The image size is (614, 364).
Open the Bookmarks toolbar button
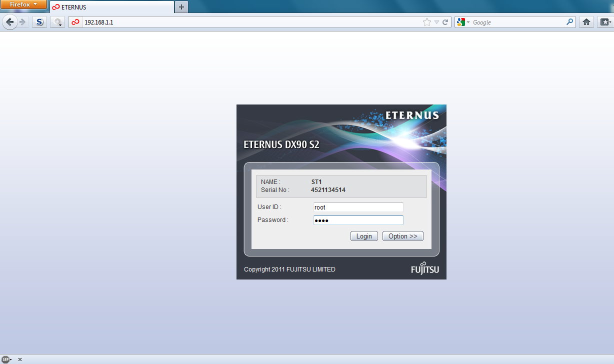pyautogui.click(x=605, y=22)
